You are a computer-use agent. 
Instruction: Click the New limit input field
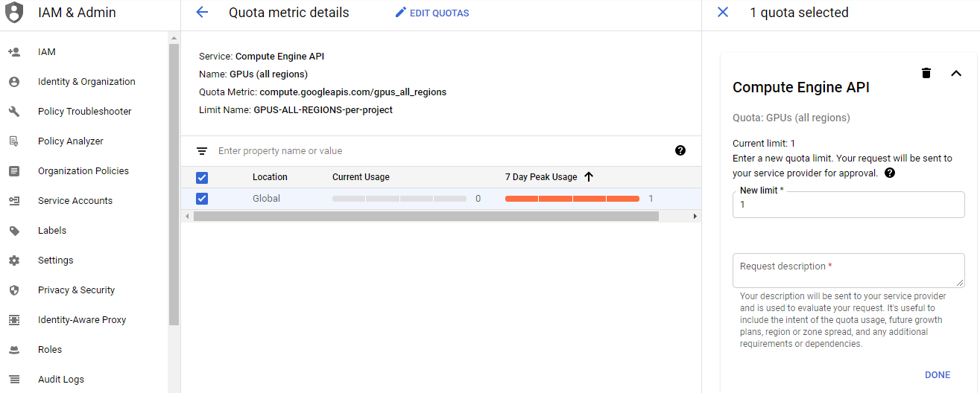click(x=849, y=205)
